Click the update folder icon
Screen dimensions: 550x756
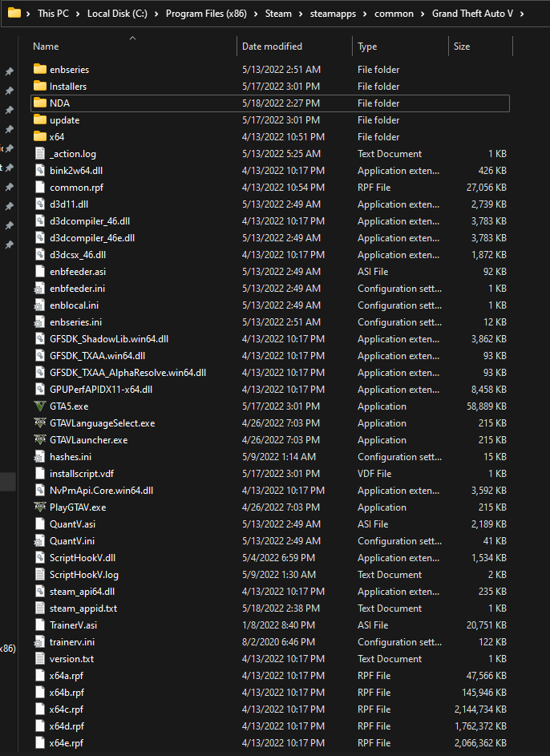point(40,120)
